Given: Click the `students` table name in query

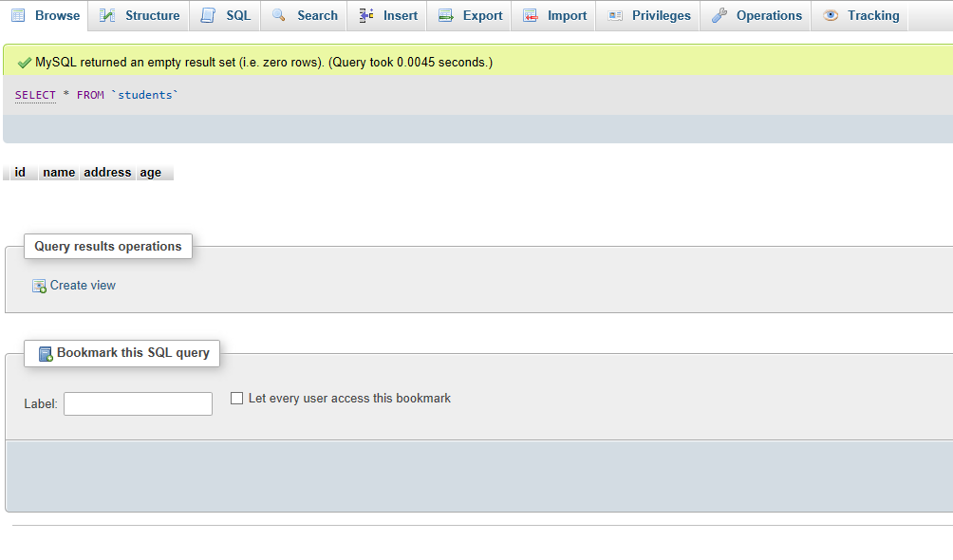Looking at the screenshot, I should [144, 95].
